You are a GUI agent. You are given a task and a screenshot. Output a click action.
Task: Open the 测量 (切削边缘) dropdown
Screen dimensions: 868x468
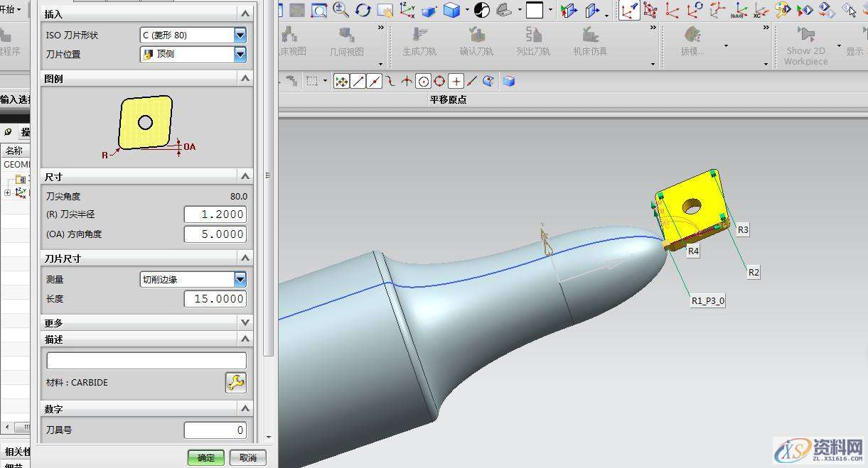pos(240,279)
